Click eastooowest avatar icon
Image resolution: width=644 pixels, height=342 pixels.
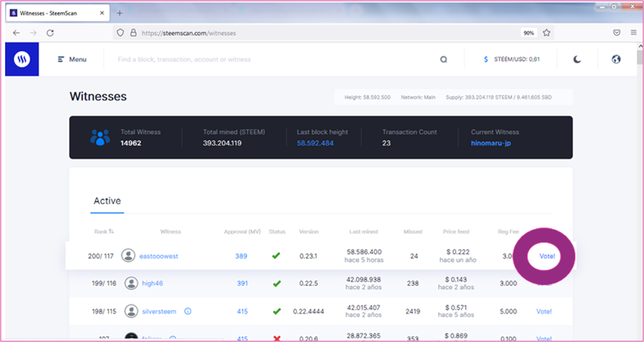pyautogui.click(x=128, y=256)
